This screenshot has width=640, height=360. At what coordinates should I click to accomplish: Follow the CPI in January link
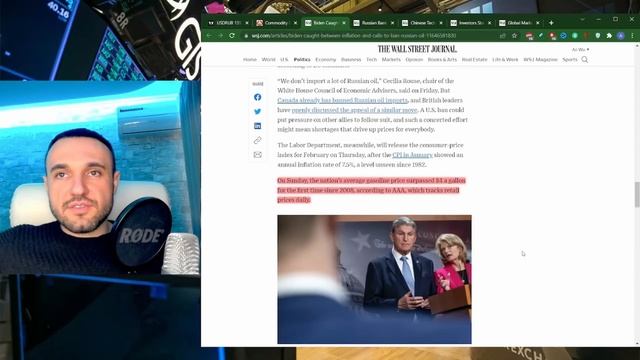coord(412,155)
